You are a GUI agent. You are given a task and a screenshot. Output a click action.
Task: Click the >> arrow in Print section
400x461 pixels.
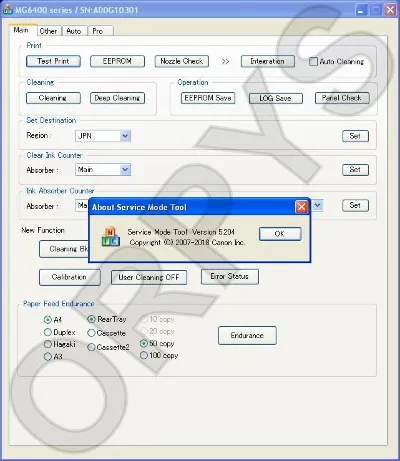click(225, 61)
